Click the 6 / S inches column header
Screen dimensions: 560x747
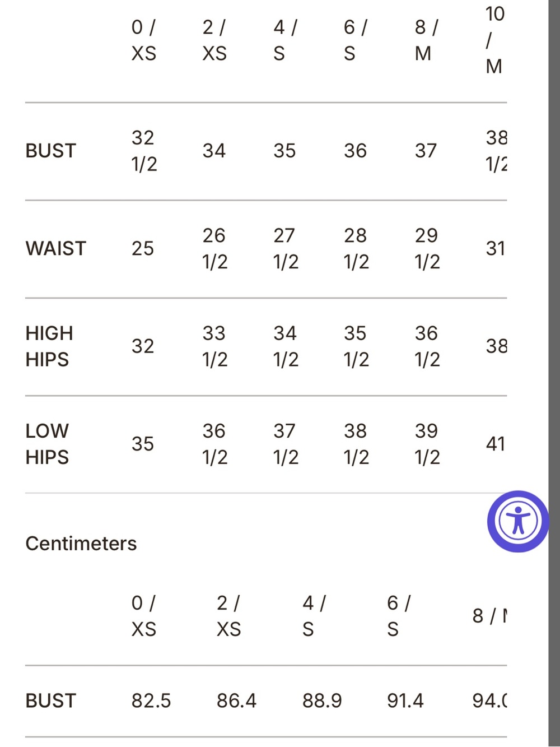pos(356,40)
